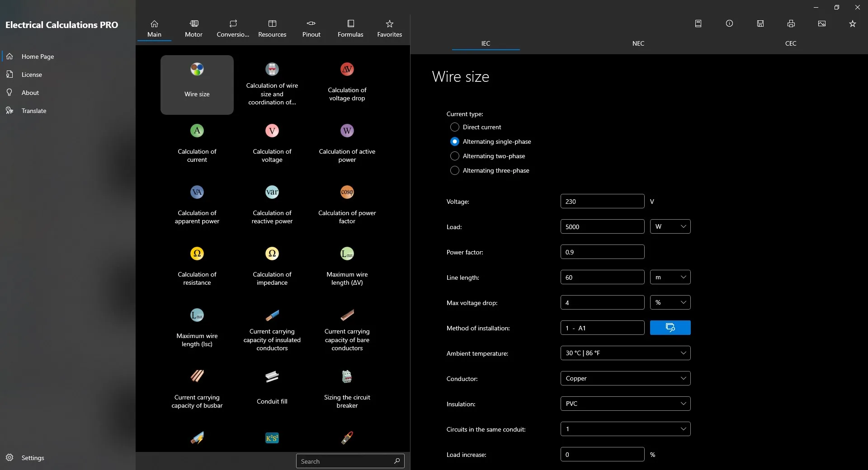Open the Calculation of current tile
Image resolution: width=868 pixels, height=470 pixels.
(x=197, y=146)
